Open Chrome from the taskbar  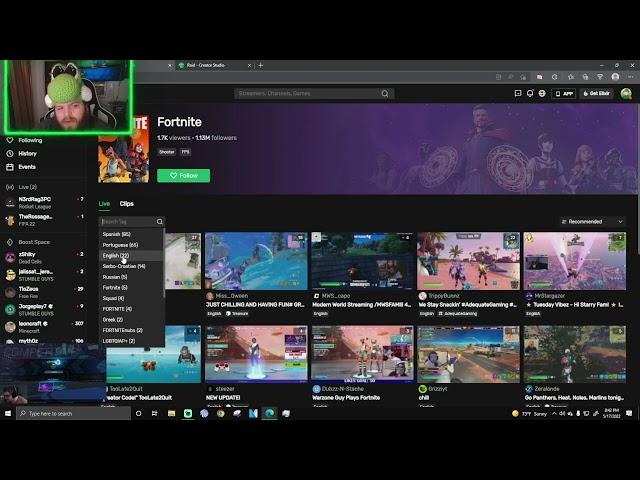pos(220,413)
